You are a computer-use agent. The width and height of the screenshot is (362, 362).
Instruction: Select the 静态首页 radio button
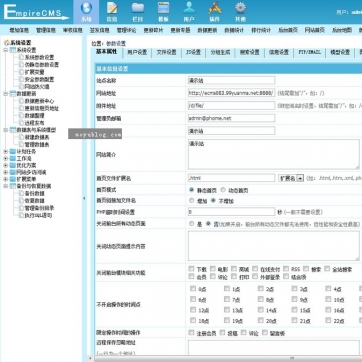pos(191,190)
